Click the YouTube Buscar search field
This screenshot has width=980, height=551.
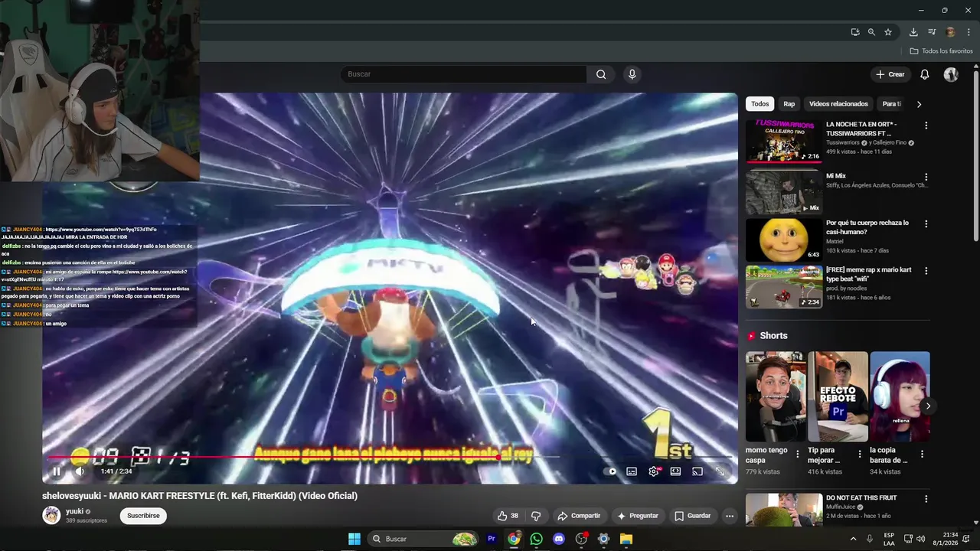(x=463, y=74)
